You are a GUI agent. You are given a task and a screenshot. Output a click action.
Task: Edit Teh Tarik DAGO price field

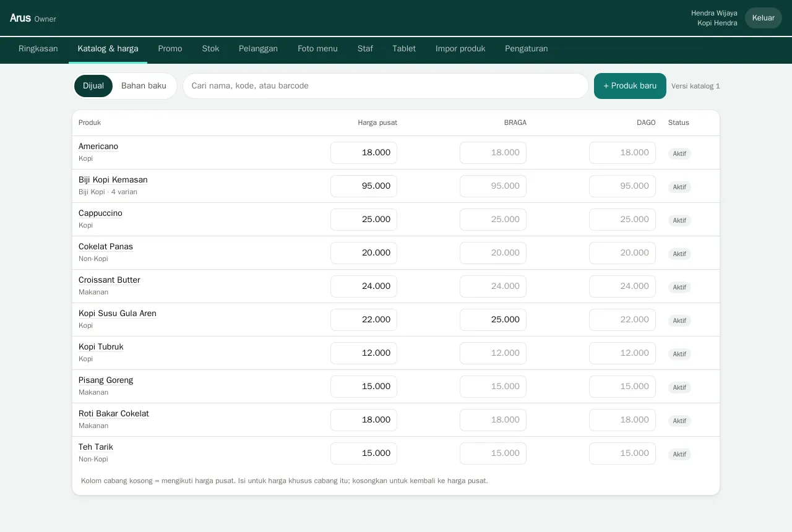[622, 453]
